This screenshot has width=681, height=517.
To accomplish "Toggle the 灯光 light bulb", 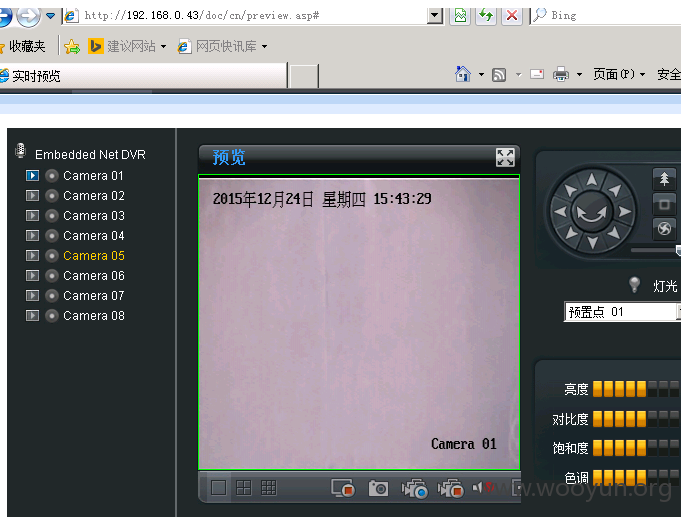I will (635, 285).
